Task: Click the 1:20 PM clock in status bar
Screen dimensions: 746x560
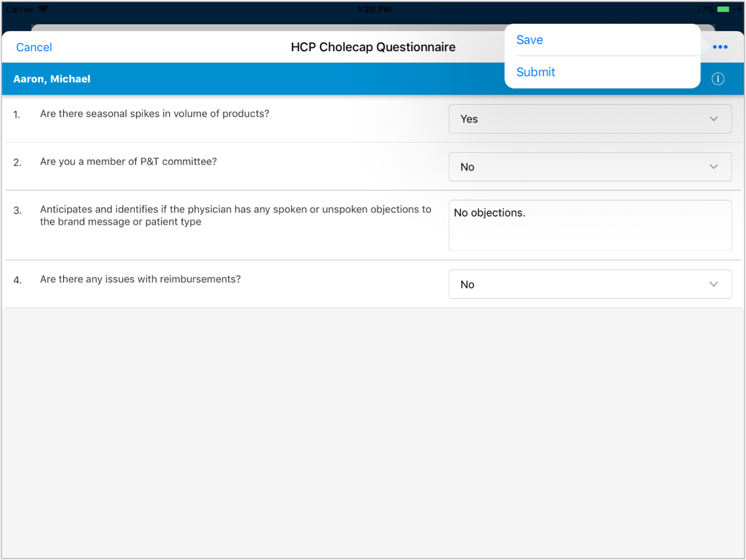Action: click(374, 9)
